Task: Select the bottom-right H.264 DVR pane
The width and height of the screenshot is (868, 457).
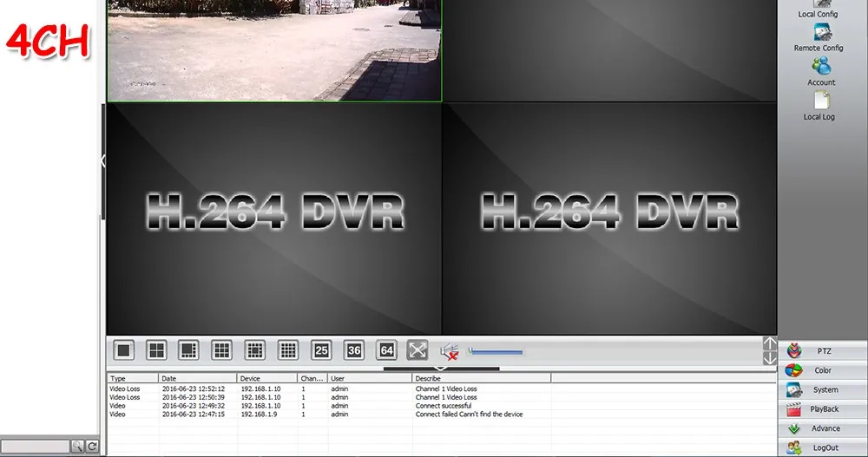Action: point(609,219)
